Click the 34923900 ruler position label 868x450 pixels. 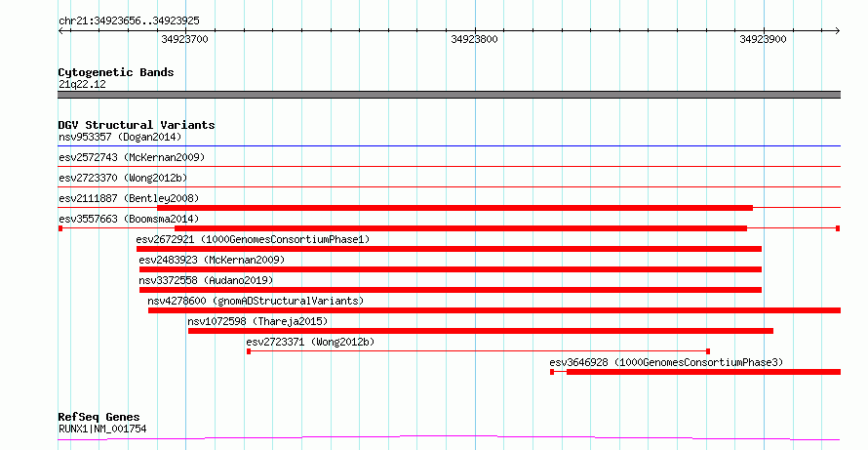[763, 39]
